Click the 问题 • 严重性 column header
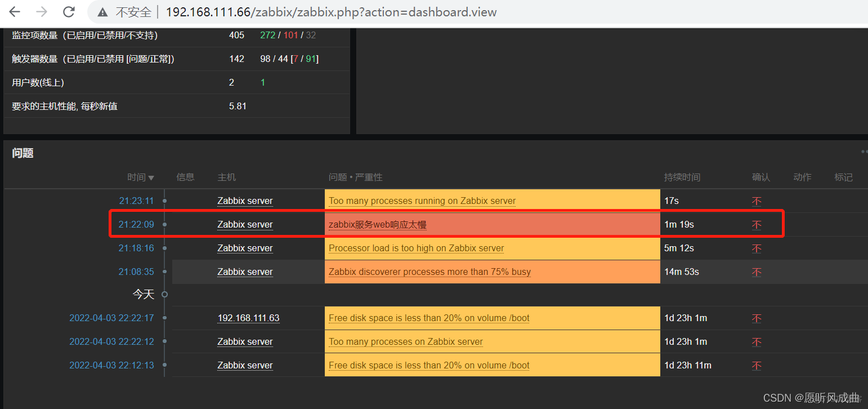 [356, 177]
